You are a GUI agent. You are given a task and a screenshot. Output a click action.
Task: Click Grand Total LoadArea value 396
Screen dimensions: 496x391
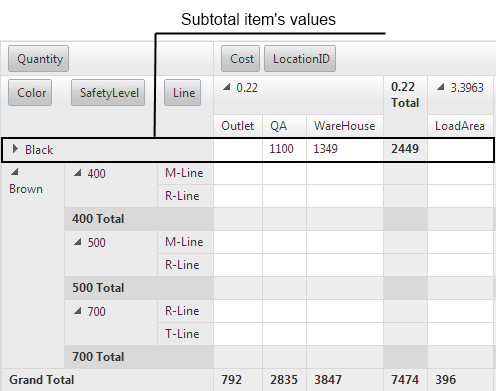point(446,380)
